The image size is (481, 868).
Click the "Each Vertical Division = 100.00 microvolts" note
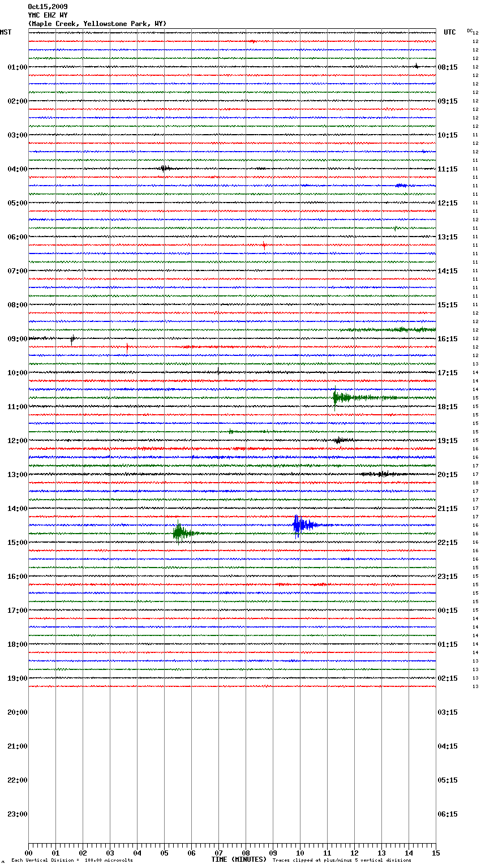[x=72, y=861]
